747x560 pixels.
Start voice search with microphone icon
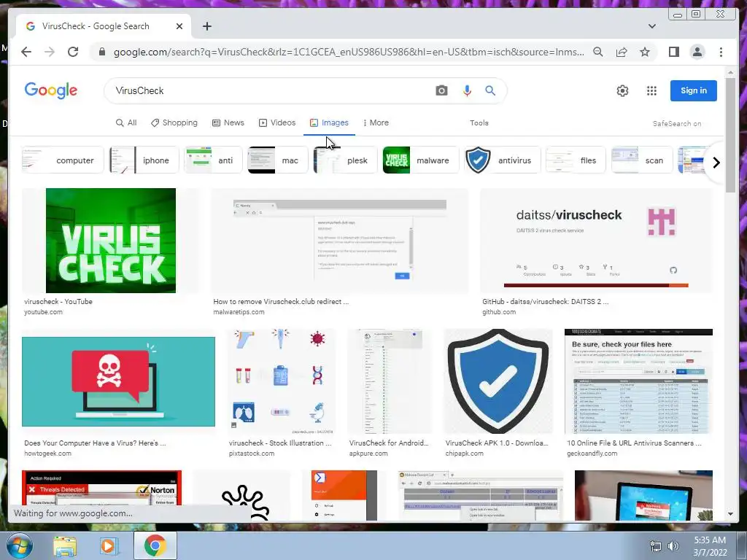pos(467,90)
